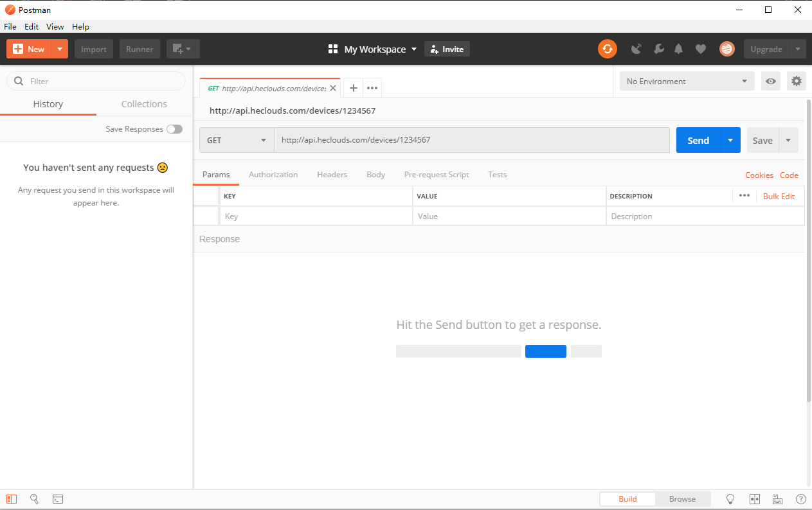Screen dimensions: 812x510
Task: Open the Upgrade dropdown arrow
Action: point(797,49)
